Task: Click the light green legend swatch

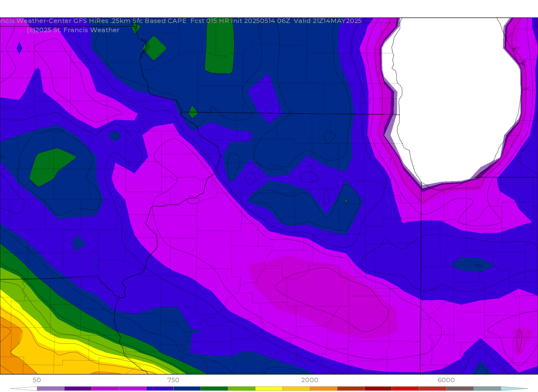Action: [x=242, y=389]
